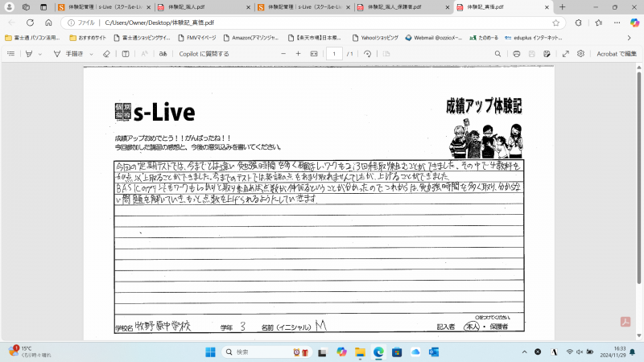Viewport: 644px width, 362px height.
Task: Expand the highlight color dropdown arrow
Action: [39, 54]
